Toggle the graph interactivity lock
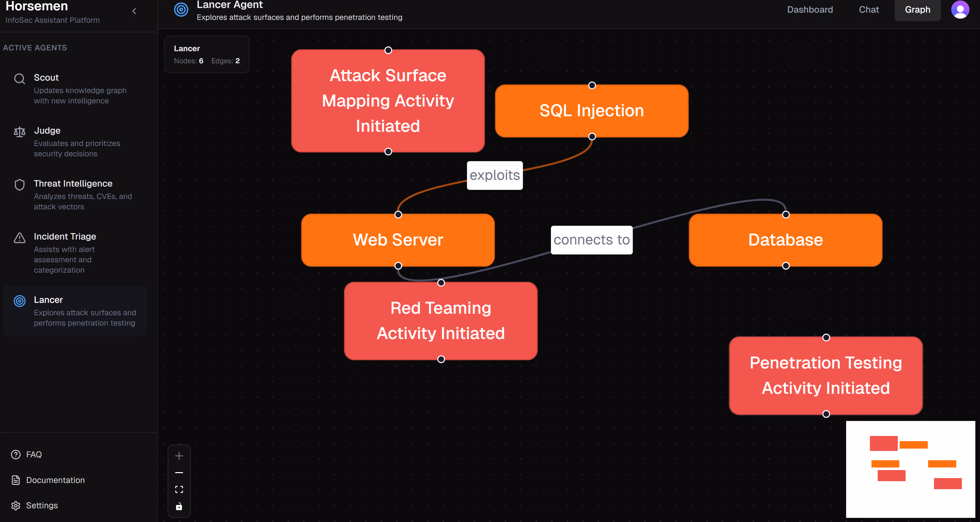The width and height of the screenshot is (980, 522). pyautogui.click(x=179, y=506)
